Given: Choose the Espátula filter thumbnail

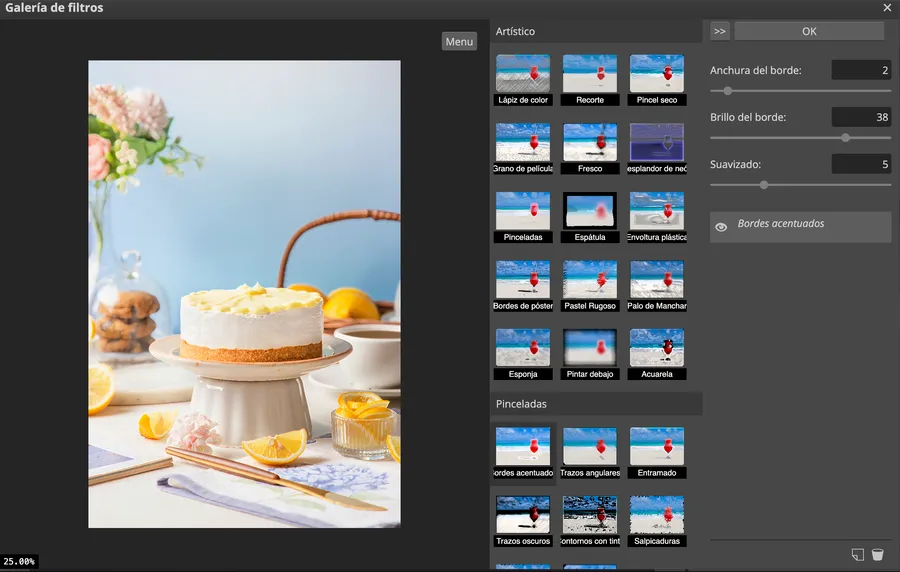Looking at the screenshot, I should point(590,217).
